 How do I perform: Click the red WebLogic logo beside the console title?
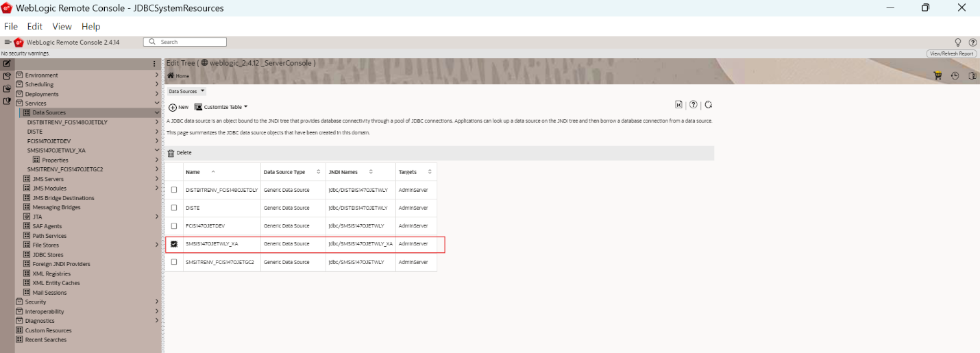19,42
